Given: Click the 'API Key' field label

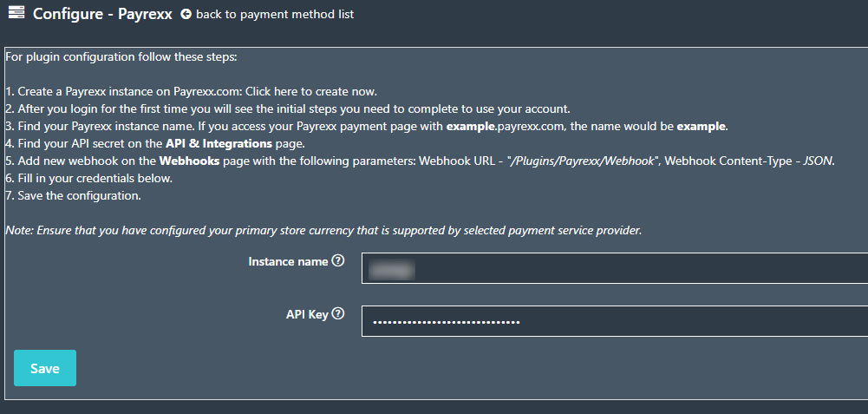Looking at the screenshot, I should point(307,314).
